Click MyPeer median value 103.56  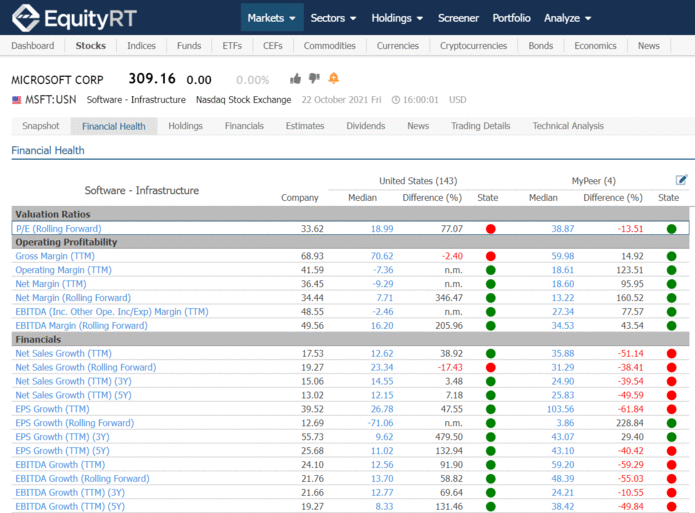click(560, 409)
